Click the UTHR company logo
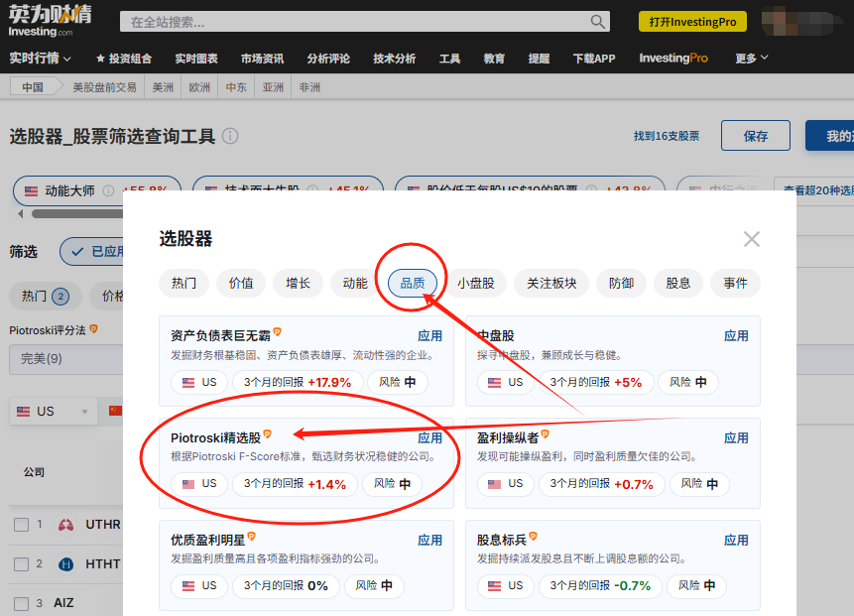854x616 pixels. point(65,525)
